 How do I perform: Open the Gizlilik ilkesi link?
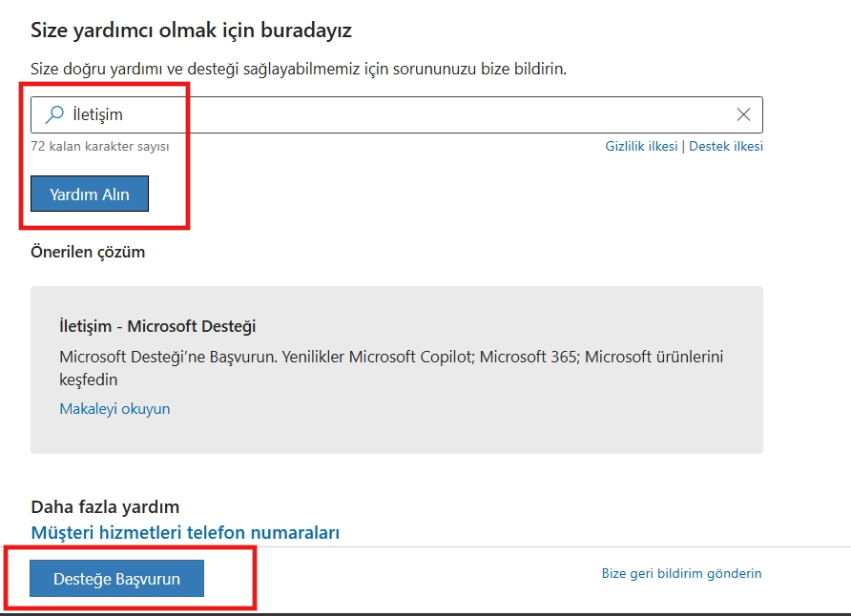[x=641, y=146]
